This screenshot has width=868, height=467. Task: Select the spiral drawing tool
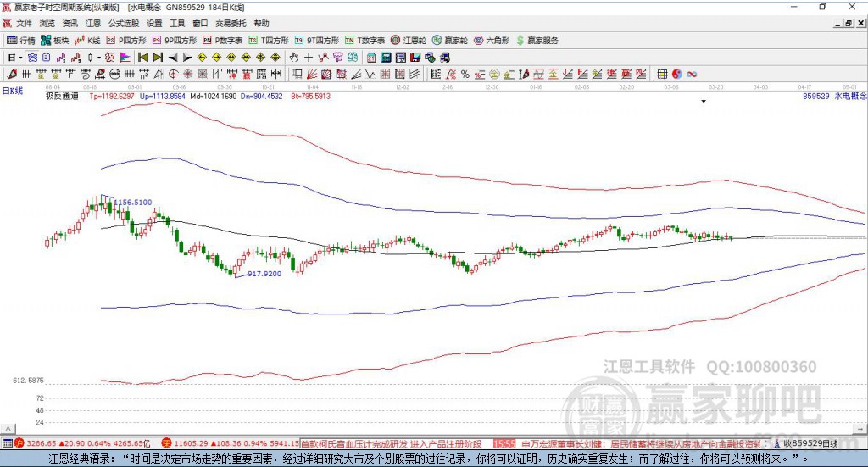[86, 74]
